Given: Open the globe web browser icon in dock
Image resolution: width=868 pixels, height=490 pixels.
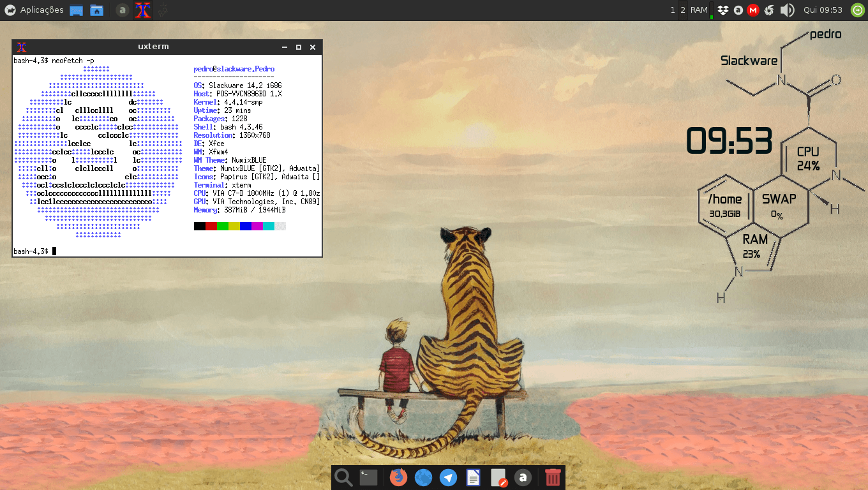Looking at the screenshot, I should 423,477.
